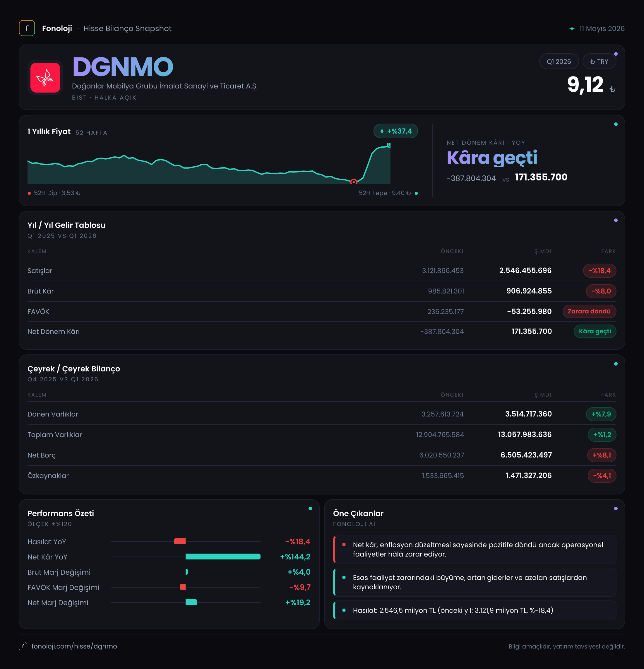The width and height of the screenshot is (644, 669).
Task: Open the highlight "Hasılat: 2.546,5 milyon TL"
Action: click(475, 610)
